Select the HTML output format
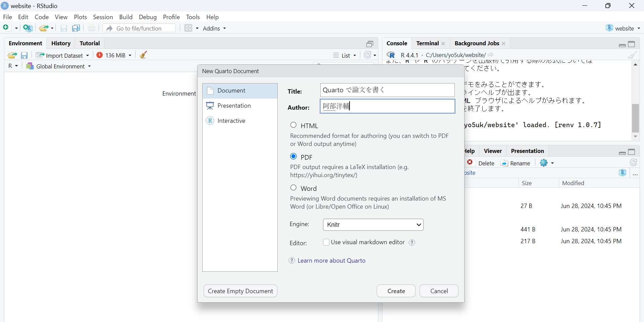 click(293, 125)
